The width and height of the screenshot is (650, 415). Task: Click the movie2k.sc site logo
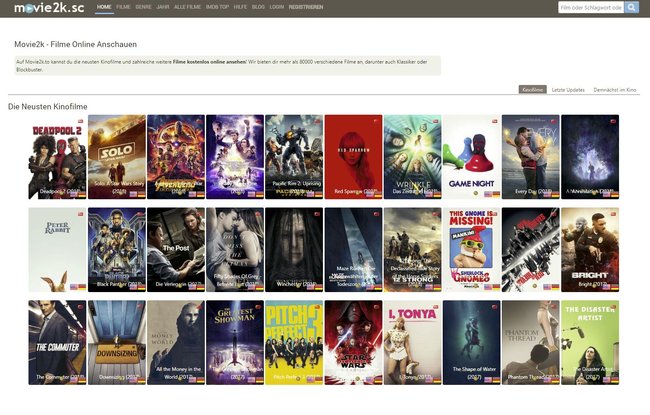tap(46, 8)
